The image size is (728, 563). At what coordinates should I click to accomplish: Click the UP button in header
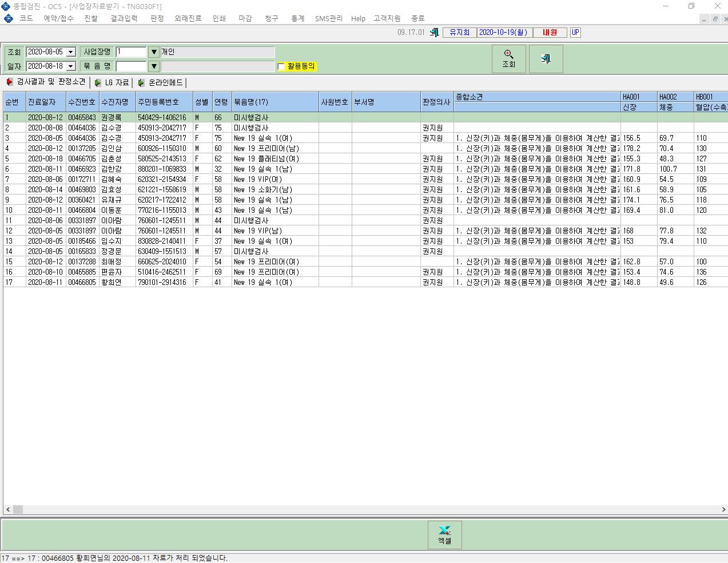point(575,33)
